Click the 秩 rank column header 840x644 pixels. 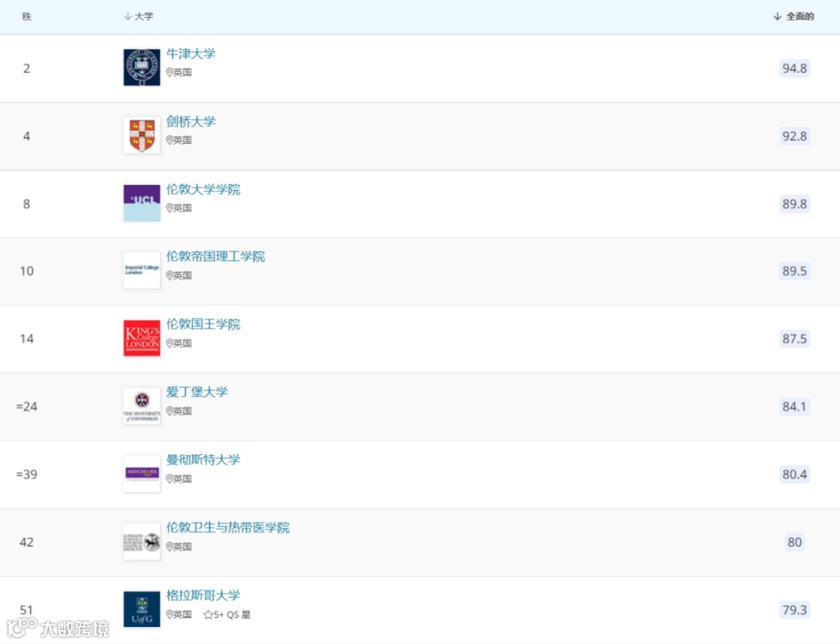click(x=26, y=16)
